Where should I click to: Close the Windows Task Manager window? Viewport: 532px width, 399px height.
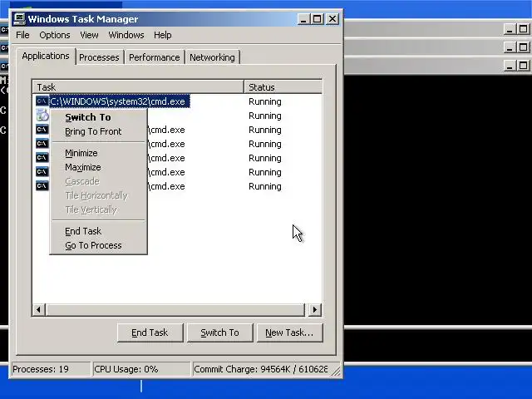click(x=332, y=19)
